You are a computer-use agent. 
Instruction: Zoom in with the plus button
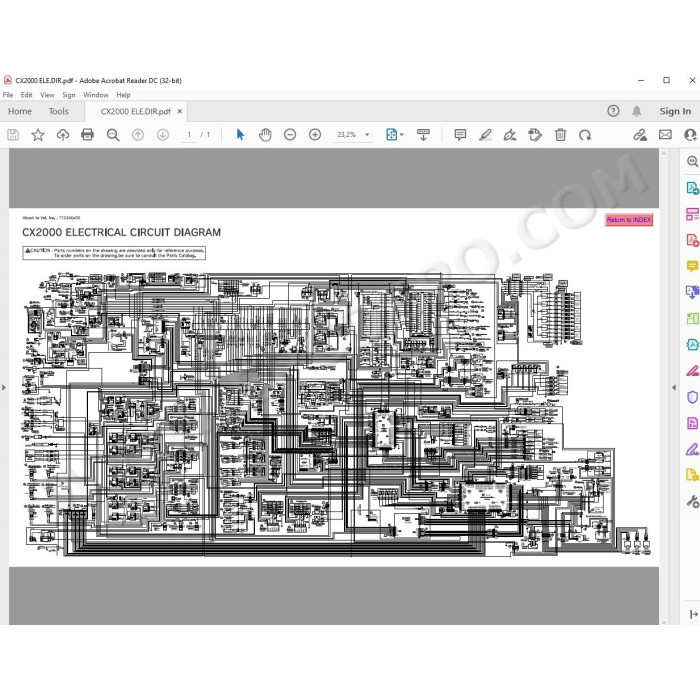coord(315,134)
